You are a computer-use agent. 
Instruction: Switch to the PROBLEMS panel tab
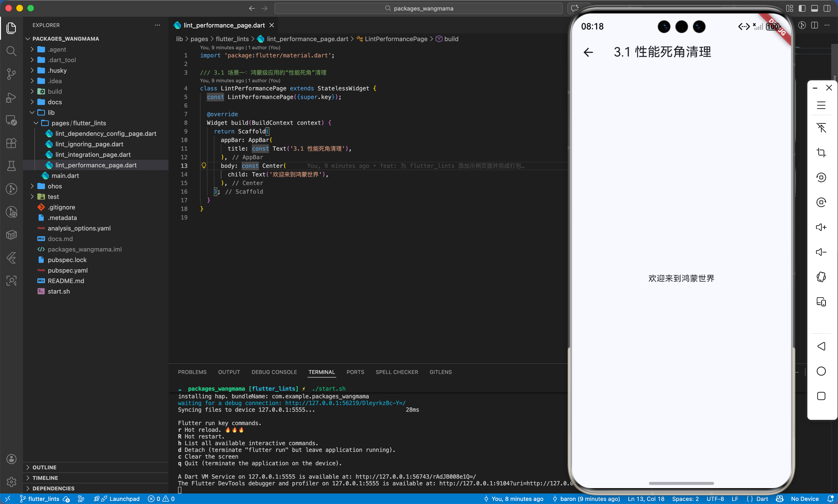[x=192, y=372]
